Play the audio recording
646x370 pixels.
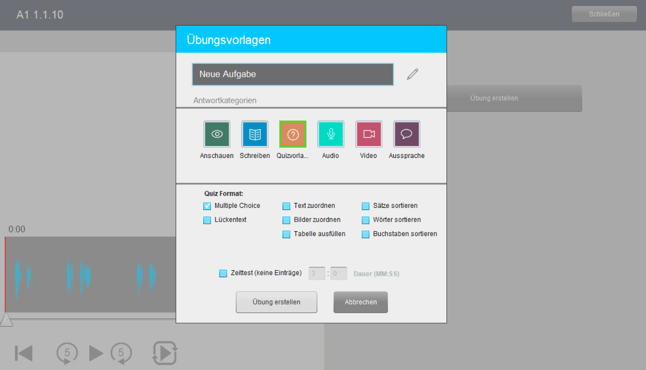coord(96,353)
